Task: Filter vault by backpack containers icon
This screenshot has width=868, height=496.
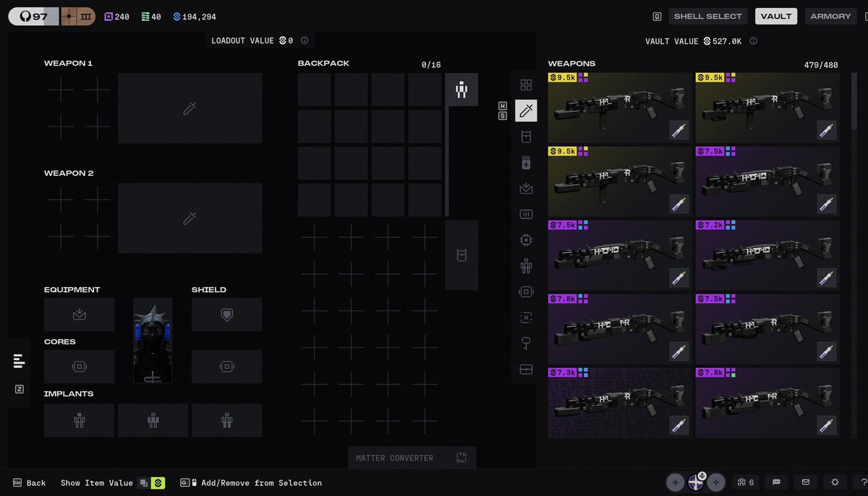Action: (526, 137)
